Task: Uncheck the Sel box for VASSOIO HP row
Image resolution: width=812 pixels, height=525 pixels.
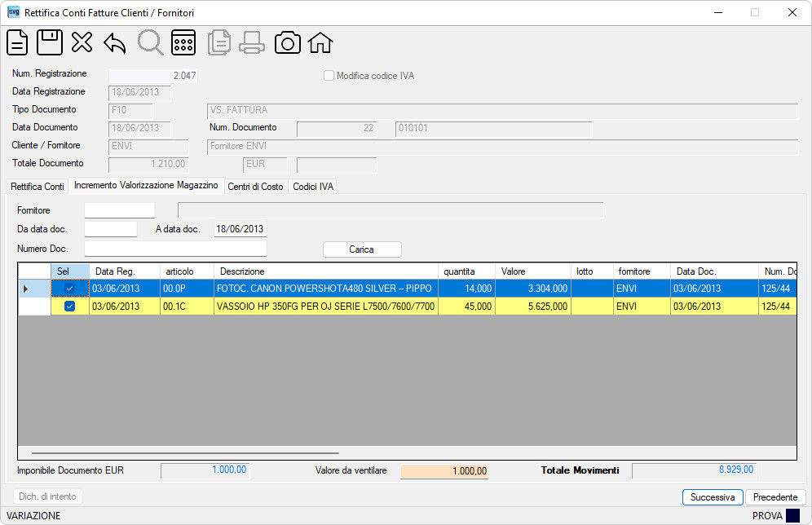Action: point(69,307)
